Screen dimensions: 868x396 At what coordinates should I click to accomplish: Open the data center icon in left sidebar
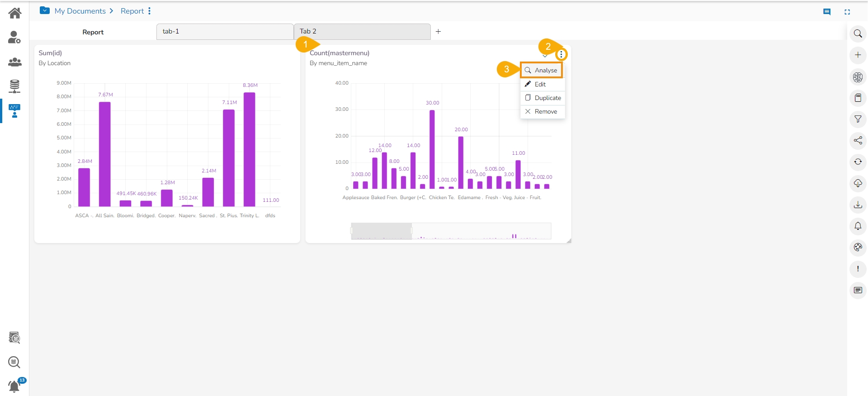pos(14,86)
